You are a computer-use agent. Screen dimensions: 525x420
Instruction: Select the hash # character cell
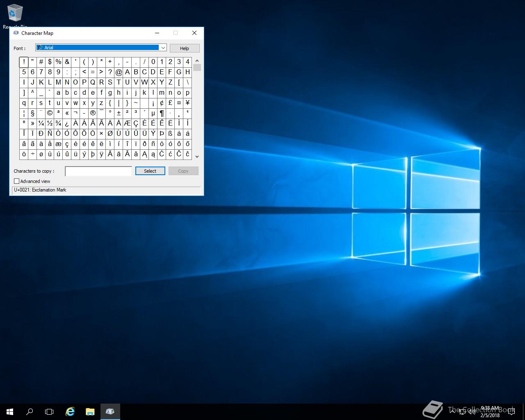pos(41,62)
